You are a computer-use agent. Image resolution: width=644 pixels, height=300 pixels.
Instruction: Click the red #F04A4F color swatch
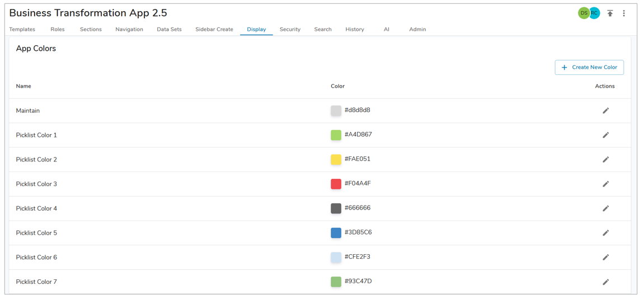(x=336, y=184)
